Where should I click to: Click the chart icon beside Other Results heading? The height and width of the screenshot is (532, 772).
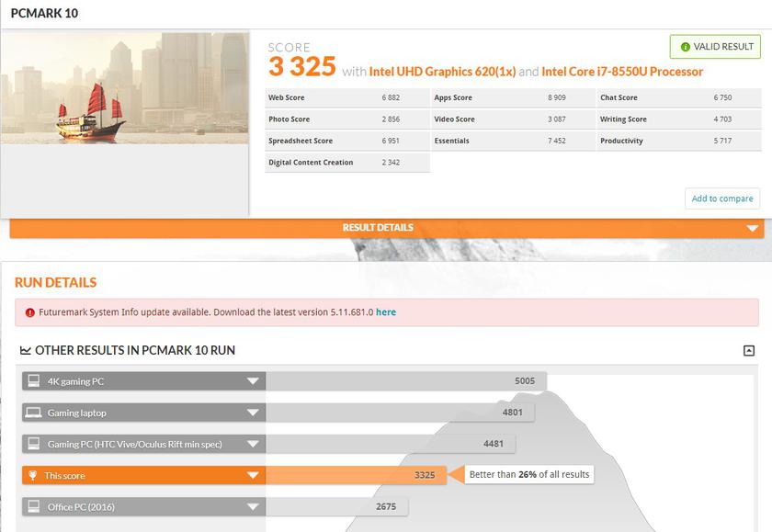(x=25, y=351)
